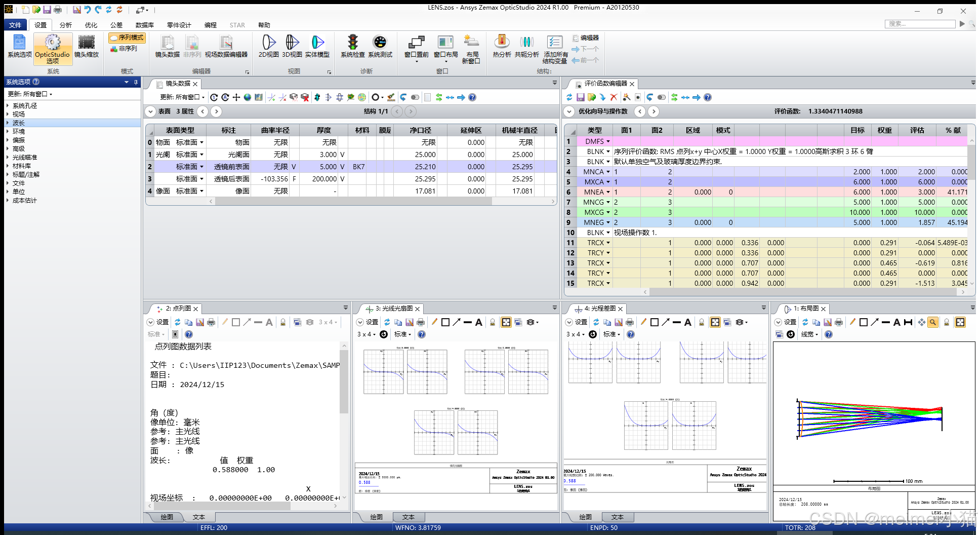Open the 视场数据编辑器 ribbon icon

[226, 47]
